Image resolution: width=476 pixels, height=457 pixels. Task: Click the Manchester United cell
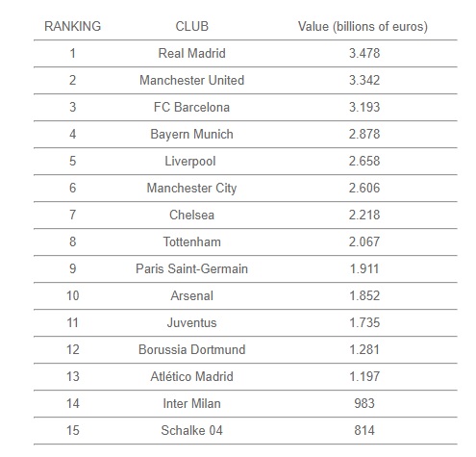click(191, 80)
